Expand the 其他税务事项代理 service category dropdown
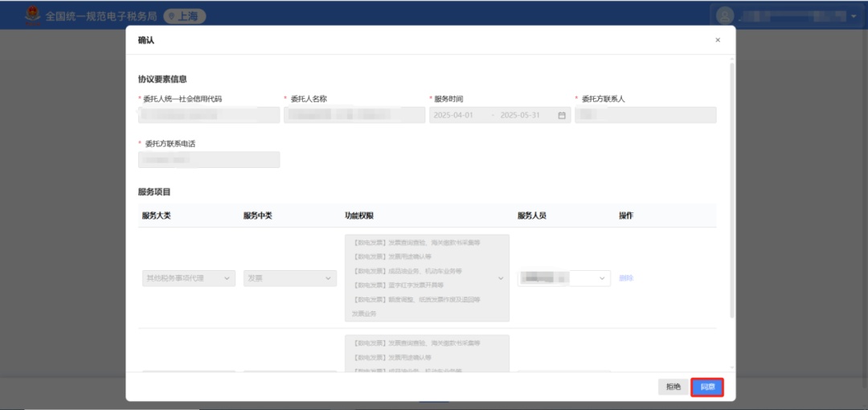Viewport: 868px width, 410px height. (188, 278)
